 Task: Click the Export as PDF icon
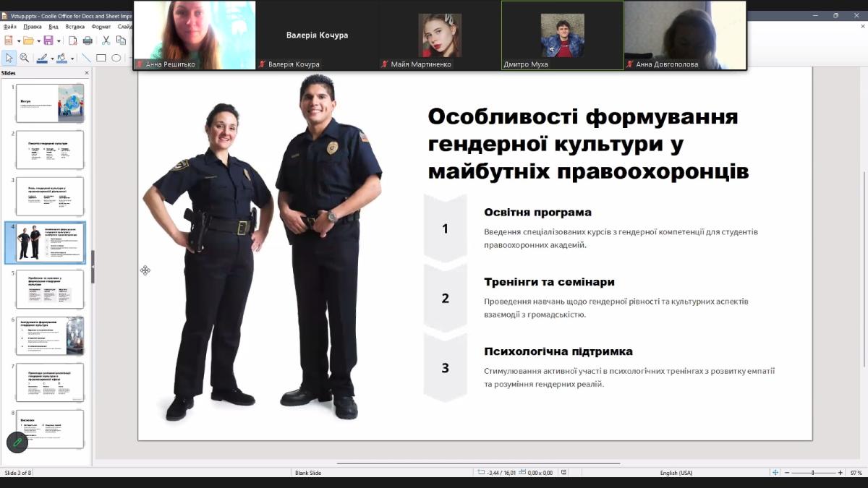[74, 40]
